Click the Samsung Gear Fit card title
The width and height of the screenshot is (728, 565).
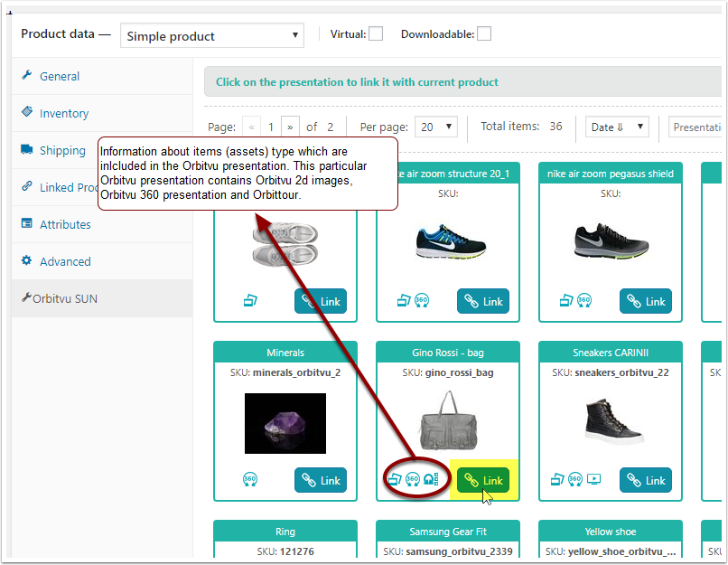(x=448, y=531)
